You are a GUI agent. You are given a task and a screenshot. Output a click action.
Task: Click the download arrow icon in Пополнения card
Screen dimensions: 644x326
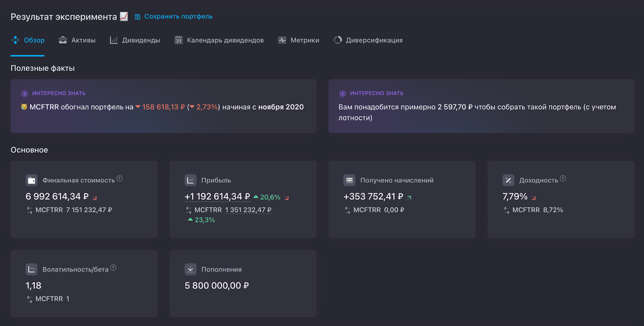(190, 269)
